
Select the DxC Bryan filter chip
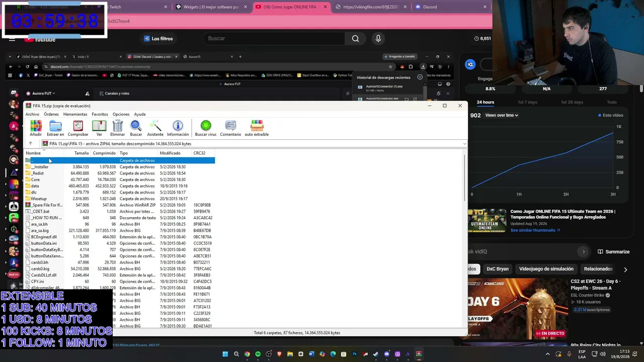[498, 269]
